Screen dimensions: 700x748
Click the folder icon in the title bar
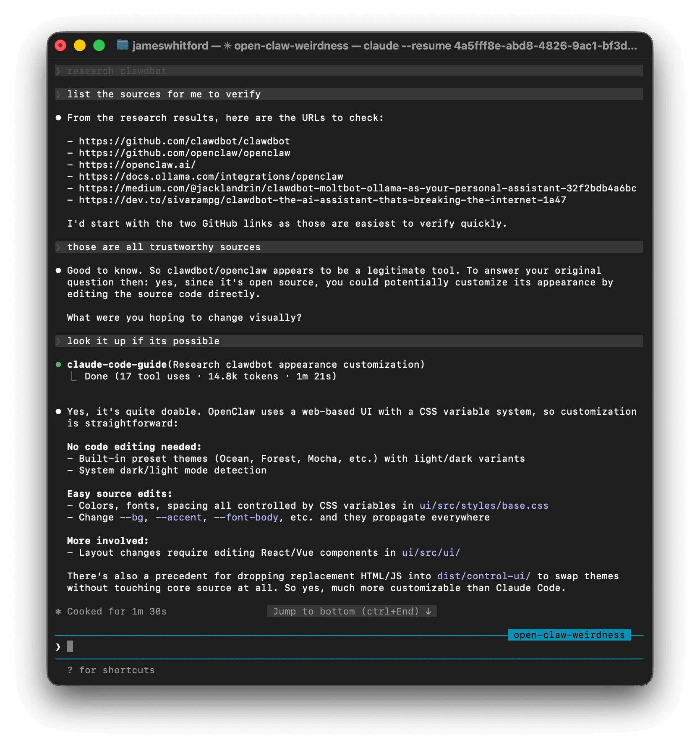pos(122,46)
